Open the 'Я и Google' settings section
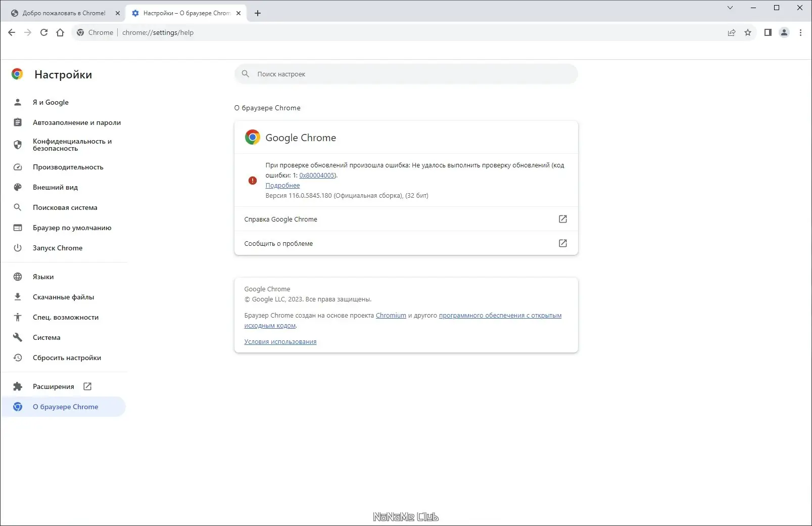Screen dimensions: 812x526 coord(64,102)
